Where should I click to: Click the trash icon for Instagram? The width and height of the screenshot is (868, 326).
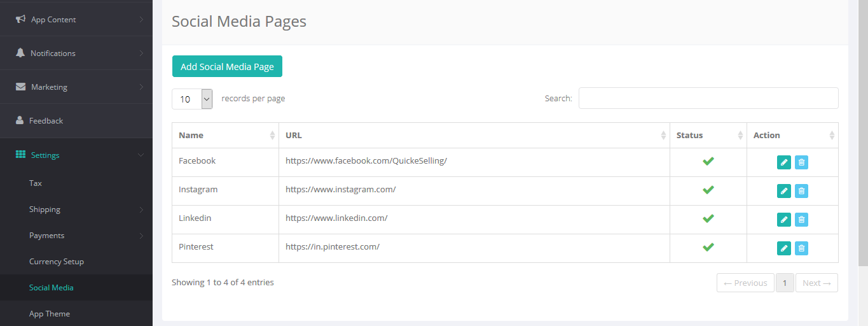tap(801, 191)
